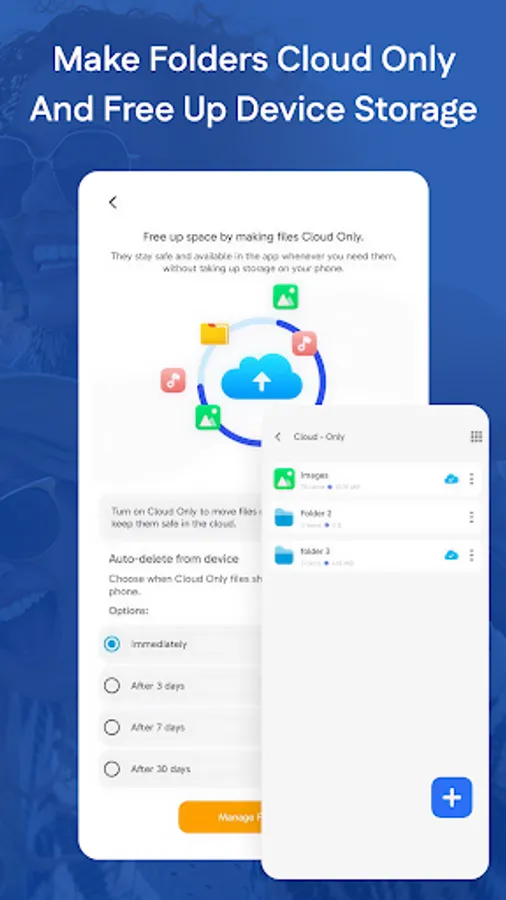
Task: Open more options for Folder 2
Action: 472,517
